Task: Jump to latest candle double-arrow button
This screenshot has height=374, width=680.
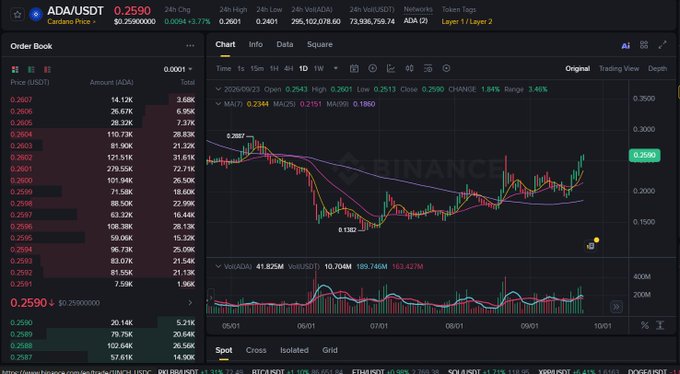Action: [x=616, y=307]
